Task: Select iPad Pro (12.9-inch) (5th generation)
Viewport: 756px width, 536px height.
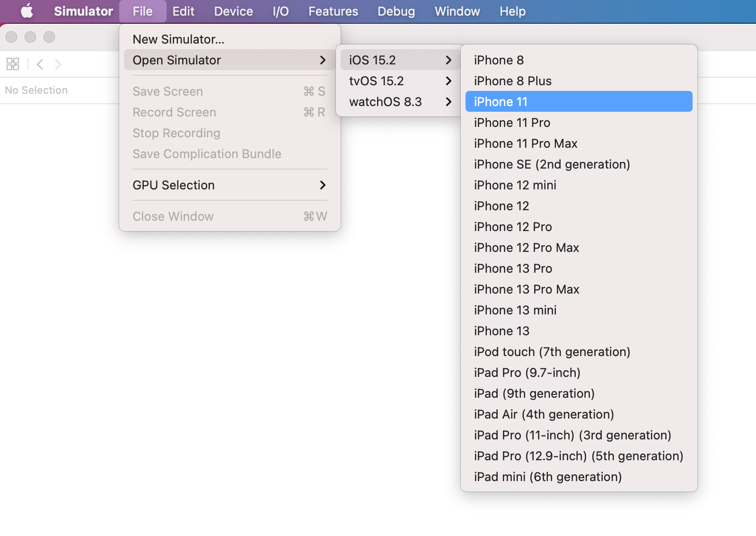Action: [579, 456]
